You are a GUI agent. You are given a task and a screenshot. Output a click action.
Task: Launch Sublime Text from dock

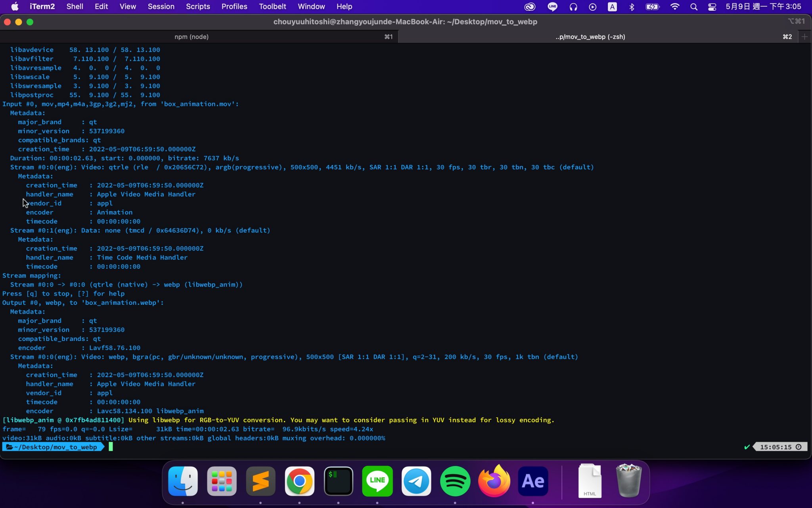[x=260, y=481]
